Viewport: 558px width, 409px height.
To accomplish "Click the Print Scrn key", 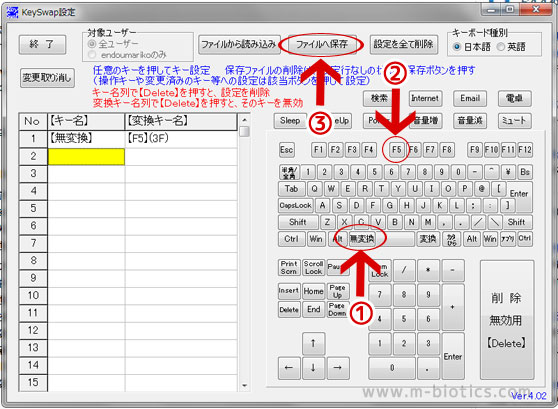I will tap(289, 268).
